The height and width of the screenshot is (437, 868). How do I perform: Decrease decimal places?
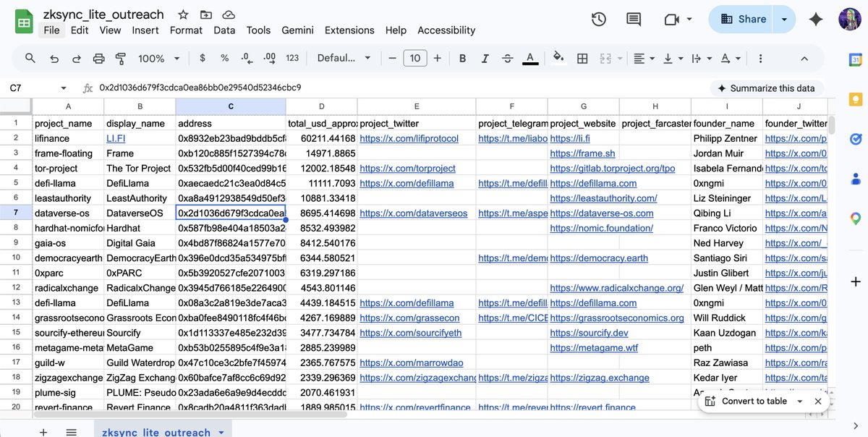(x=247, y=58)
